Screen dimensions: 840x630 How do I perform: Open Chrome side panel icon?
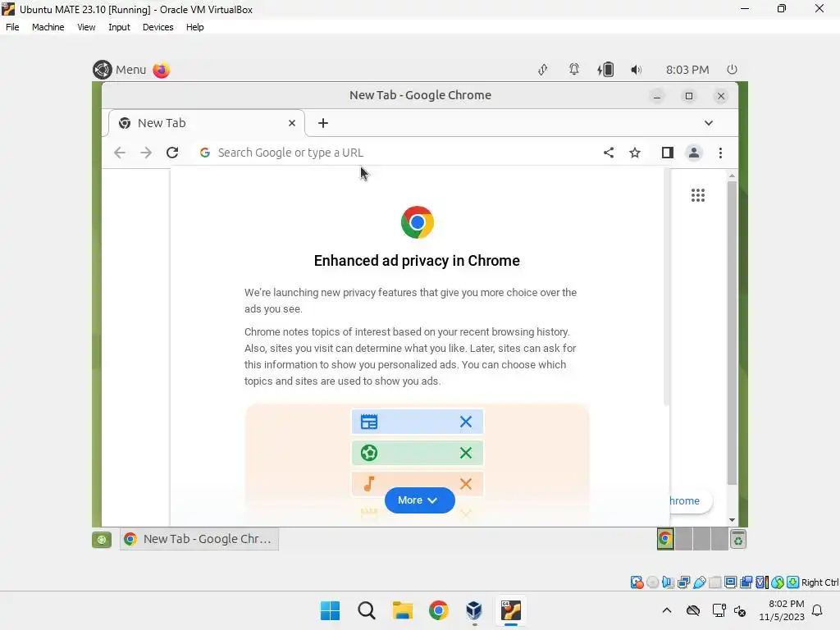point(668,153)
